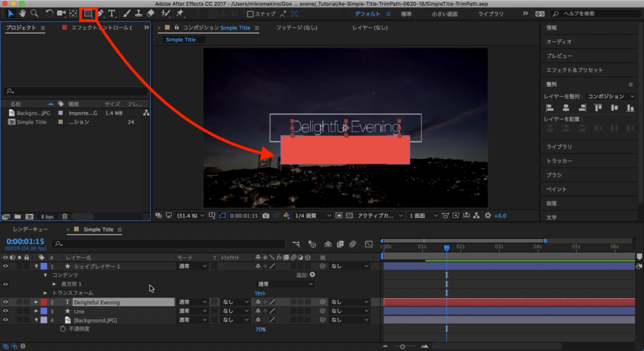Pick the Zoom magnifier tool
This screenshot has height=351, width=644.
coord(34,13)
